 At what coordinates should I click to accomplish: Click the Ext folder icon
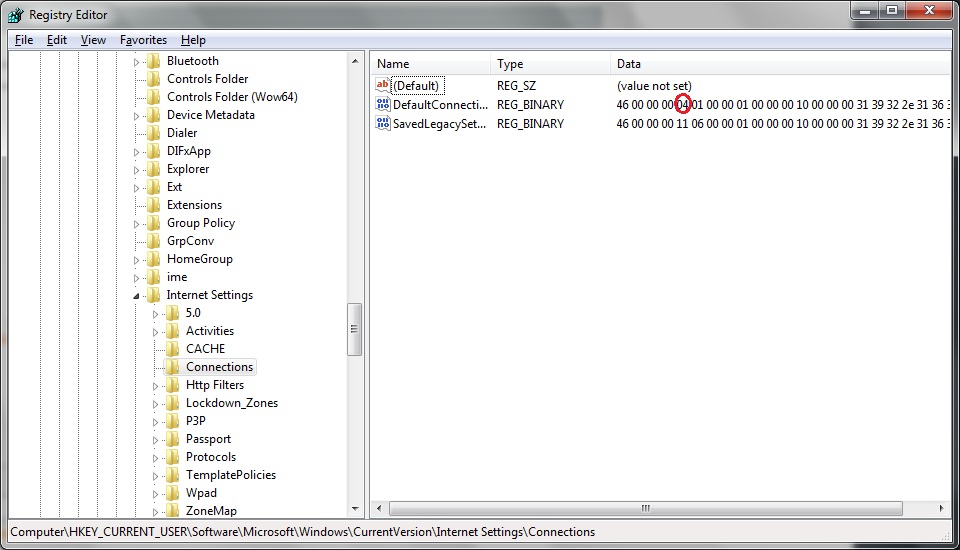154,187
